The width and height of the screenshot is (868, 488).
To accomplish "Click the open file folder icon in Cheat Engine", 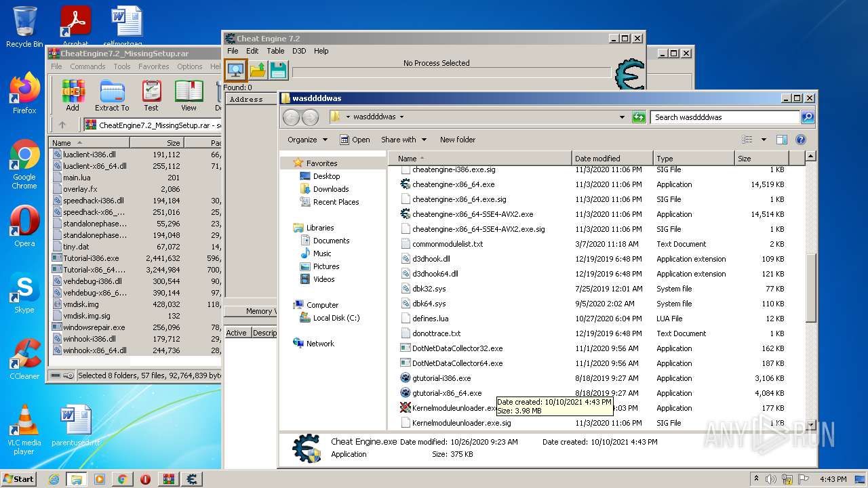I will [258, 70].
